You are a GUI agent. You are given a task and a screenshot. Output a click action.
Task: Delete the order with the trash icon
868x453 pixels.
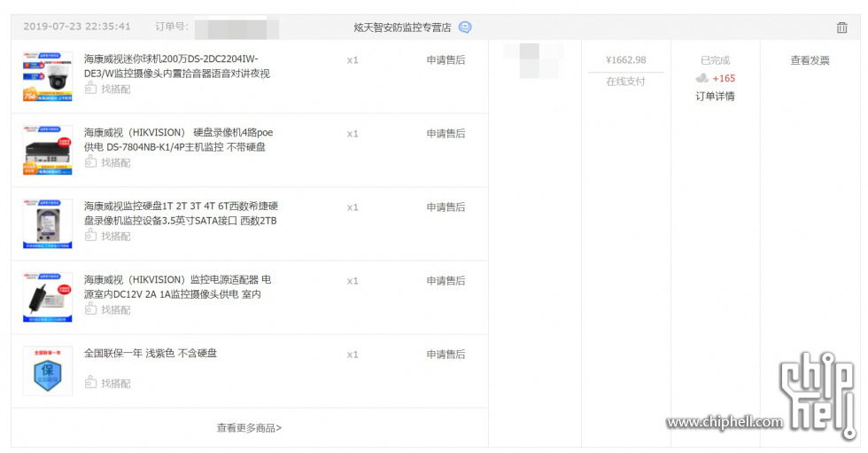841,27
